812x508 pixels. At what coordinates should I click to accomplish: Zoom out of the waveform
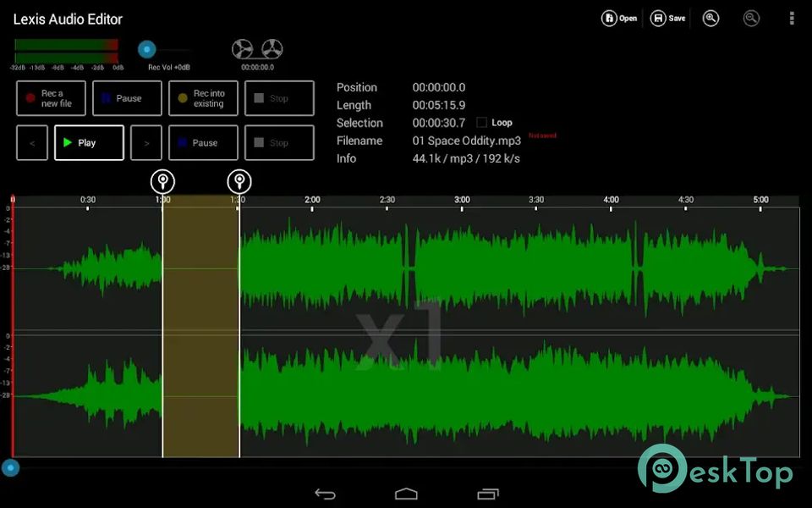tap(751, 18)
